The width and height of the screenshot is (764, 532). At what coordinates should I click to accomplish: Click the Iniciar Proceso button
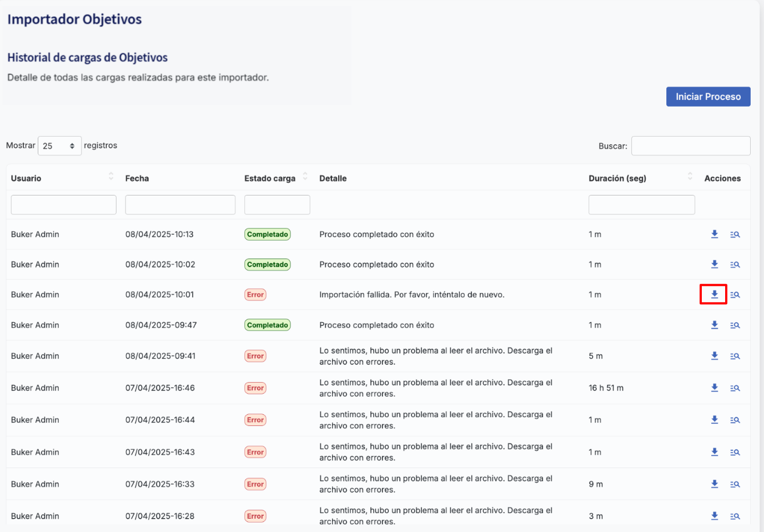pos(708,97)
